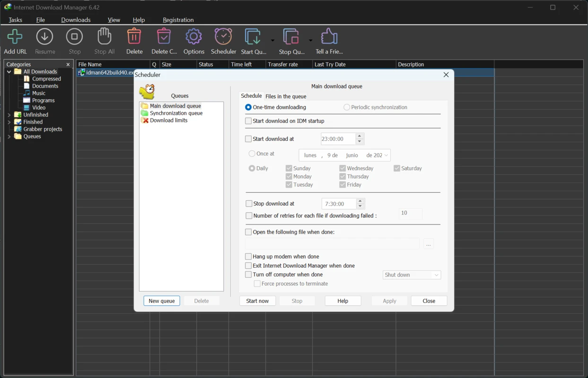
Task: Click the Stop toolbar icon
Action: 74,36
